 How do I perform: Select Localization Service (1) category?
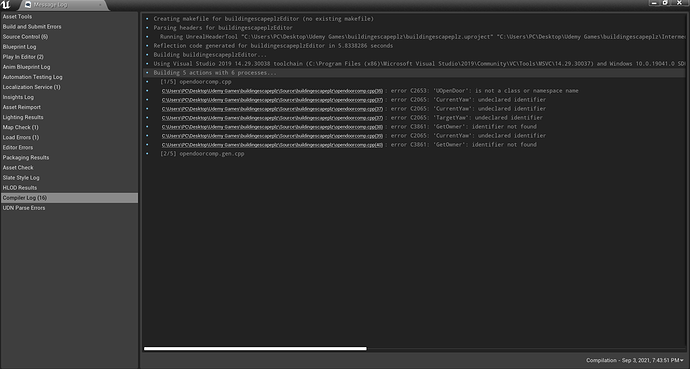point(69,87)
